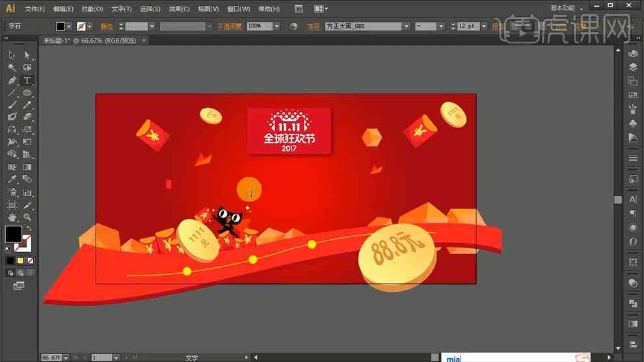Open the 帮助(H) menu
This screenshot has height=362, width=644.
(x=269, y=8)
